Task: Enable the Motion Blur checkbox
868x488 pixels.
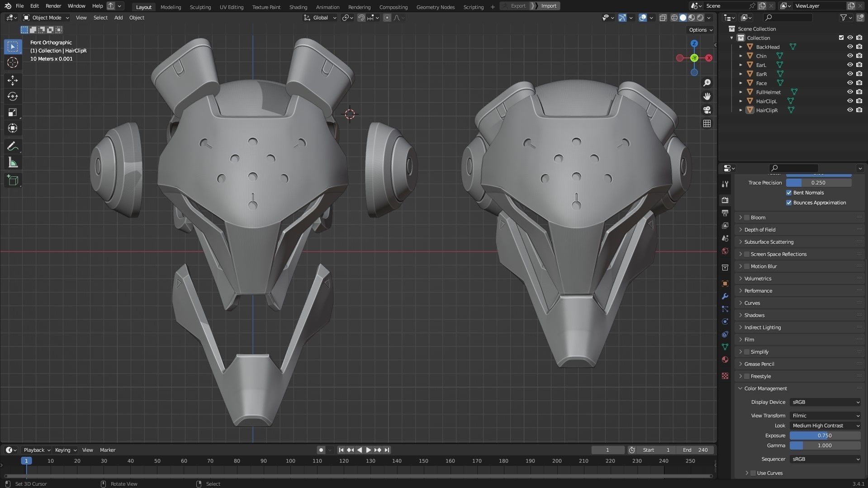Action: pos(747,266)
